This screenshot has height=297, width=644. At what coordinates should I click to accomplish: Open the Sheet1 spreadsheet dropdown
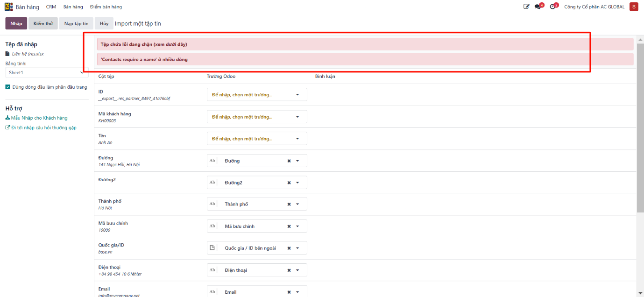tap(47, 72)
